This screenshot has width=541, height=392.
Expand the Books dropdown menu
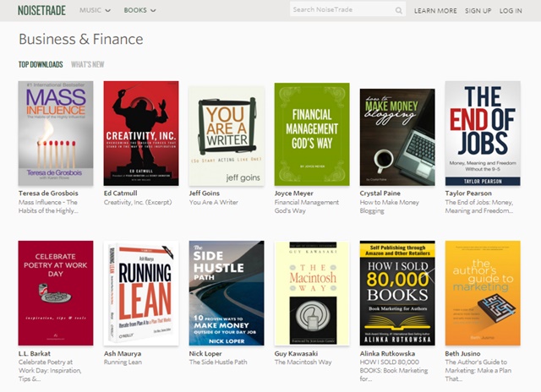pyautogui.click(x=139, y=11)
